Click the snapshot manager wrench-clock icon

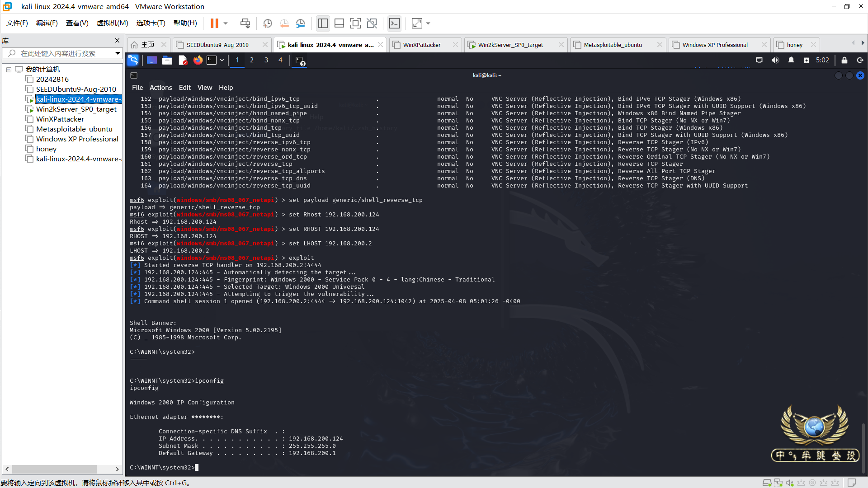pos(301,23)
